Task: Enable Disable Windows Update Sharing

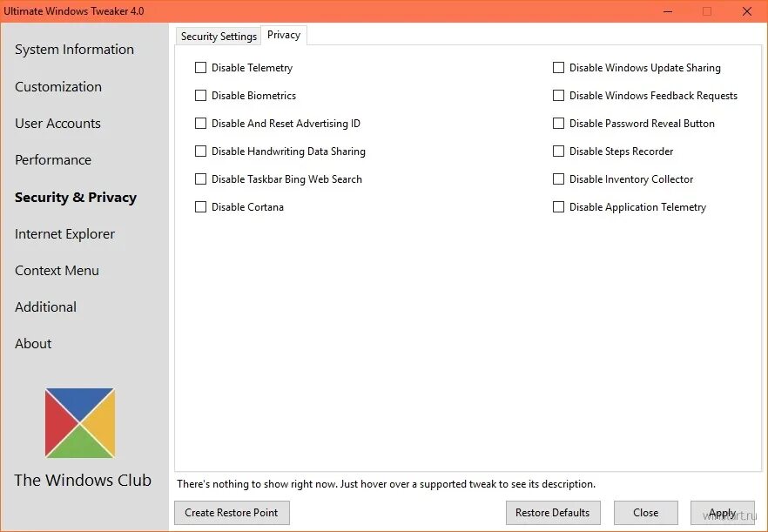Action: [x=558, y=67]
